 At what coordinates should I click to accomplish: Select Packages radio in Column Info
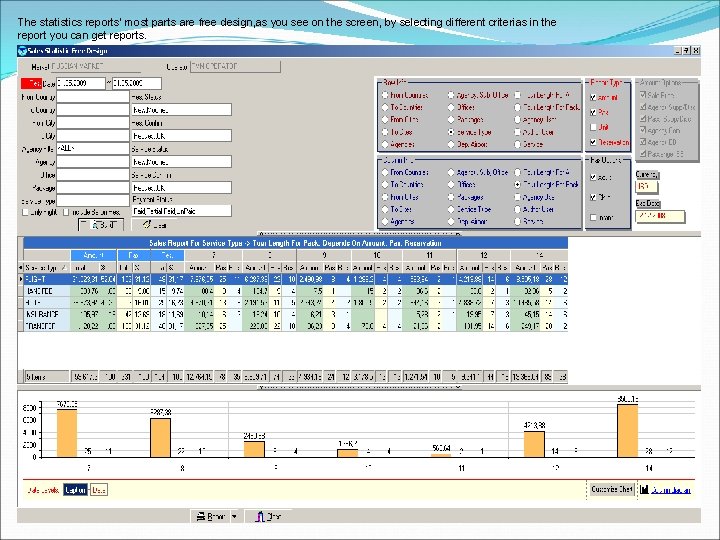coord(451,197)
